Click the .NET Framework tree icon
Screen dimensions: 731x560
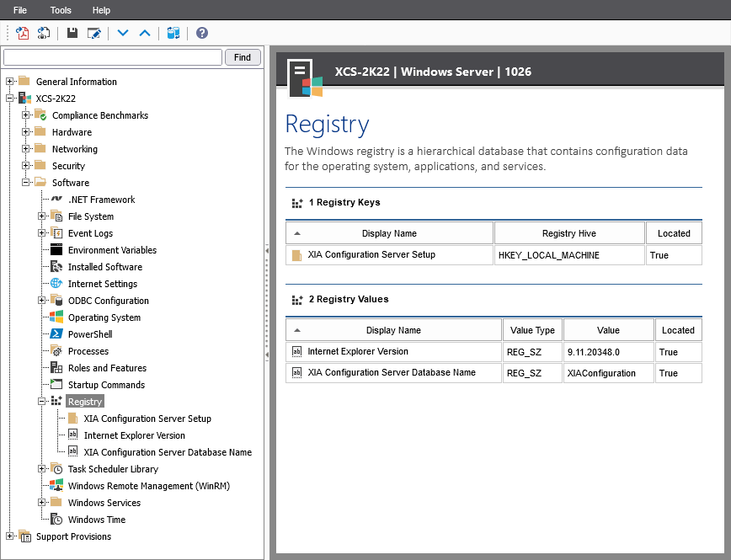(56, 199)
